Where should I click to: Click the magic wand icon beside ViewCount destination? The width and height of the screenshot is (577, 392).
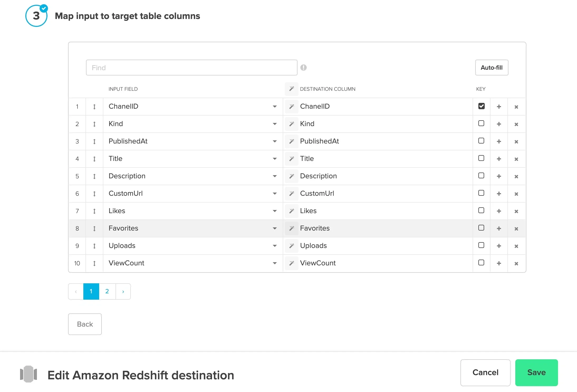292,263
